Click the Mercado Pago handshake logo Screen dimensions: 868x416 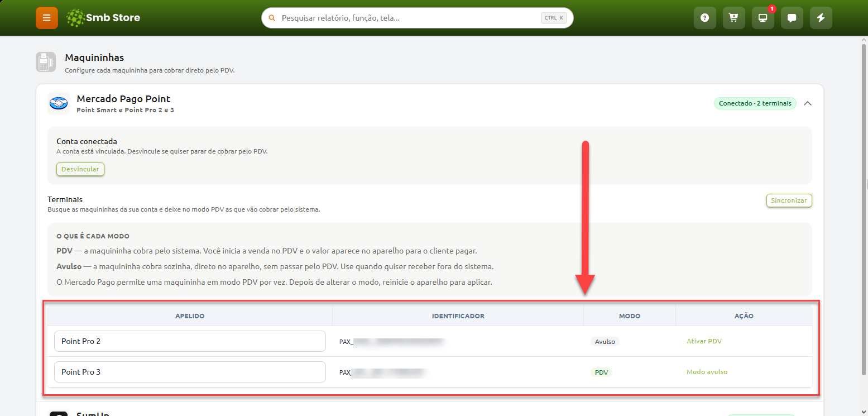click(x=58, y=103)
